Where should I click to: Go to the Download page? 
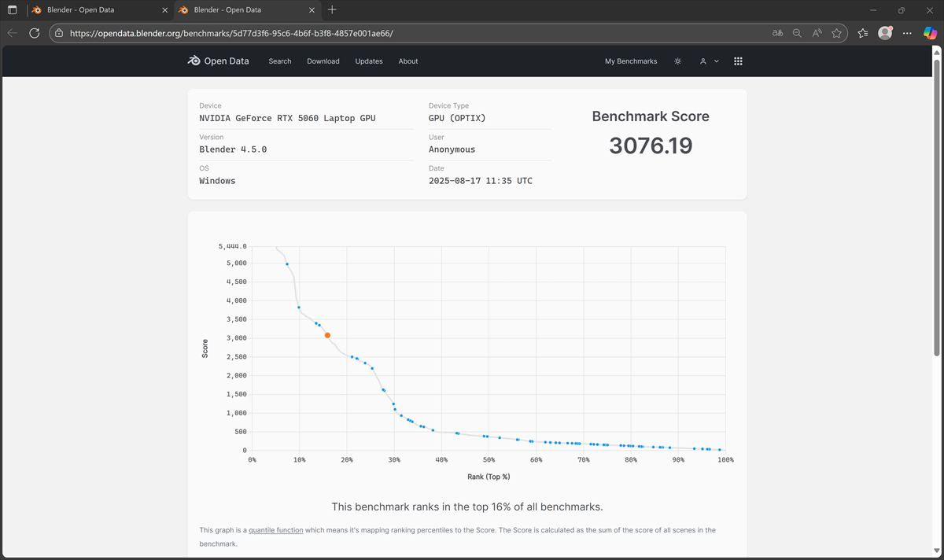[x=323, y=61]
